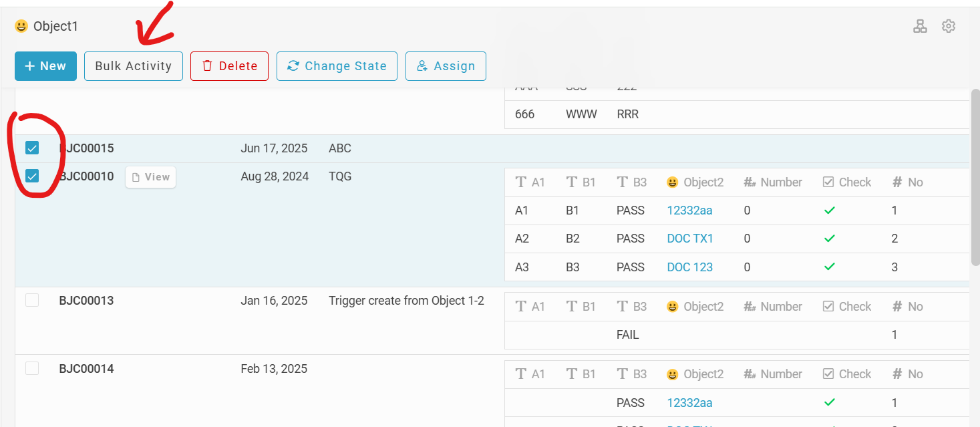Open settings gear icon
Screen dimensions: 980x427
(x=949, y=26)
